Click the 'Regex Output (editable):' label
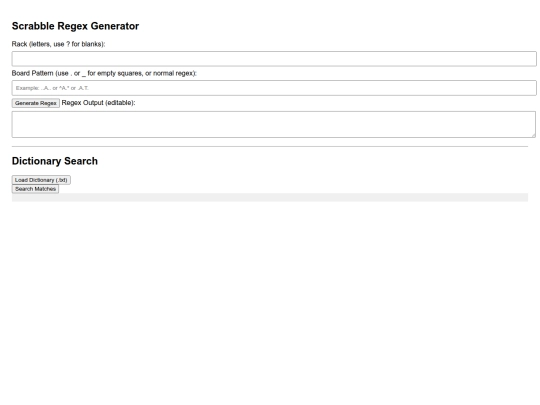Screen dimensions: 540x405 point(98,103)
